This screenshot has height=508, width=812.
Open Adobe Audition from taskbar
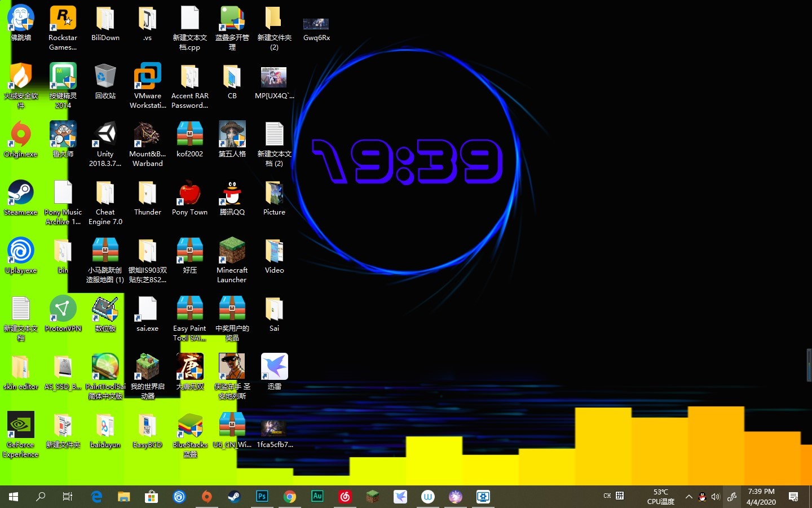(317, 497)
